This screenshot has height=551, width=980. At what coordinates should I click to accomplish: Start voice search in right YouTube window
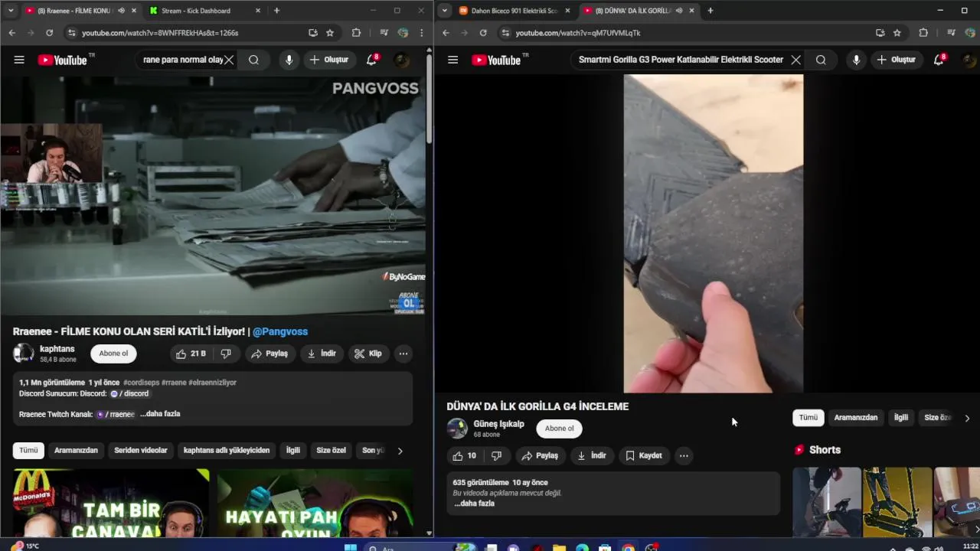[x=856, y=60]
